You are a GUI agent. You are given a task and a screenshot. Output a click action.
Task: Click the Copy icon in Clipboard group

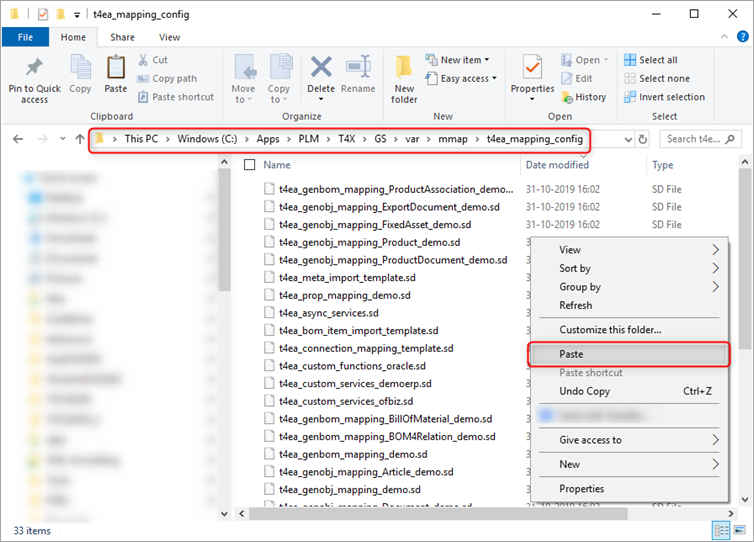(x=80, y=67)
